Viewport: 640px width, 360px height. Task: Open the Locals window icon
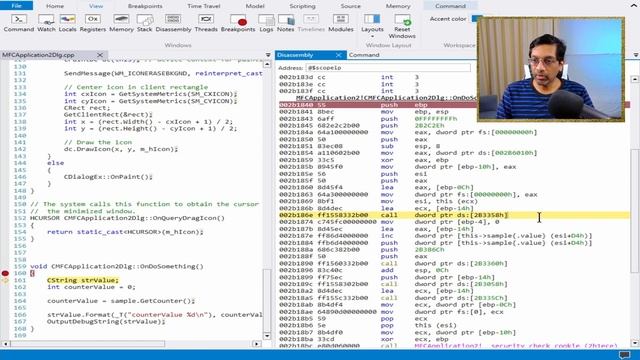(x=67, y=23)
